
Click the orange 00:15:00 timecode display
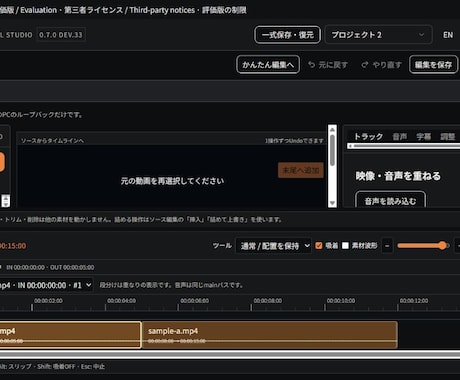point(13,246)
